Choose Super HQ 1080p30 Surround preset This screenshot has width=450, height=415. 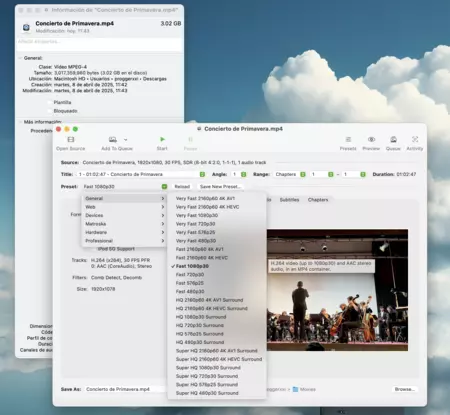click(217, 368)
